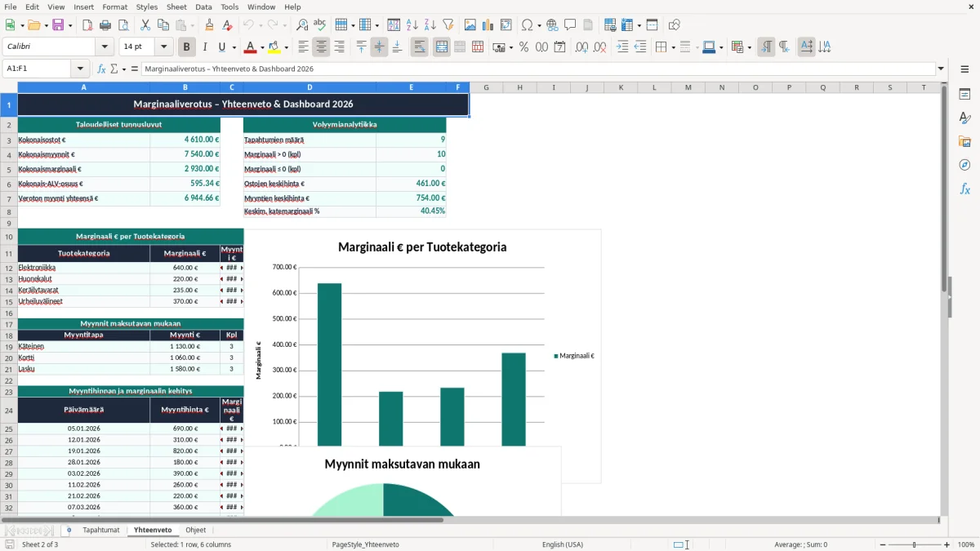Click the Print icon in the toolbar
This screenshot has width=980, height=551.
(x=105, y=25)
